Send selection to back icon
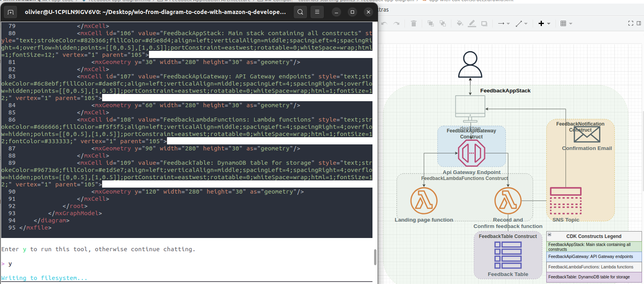644x284 pixels. tap(443, 24)
